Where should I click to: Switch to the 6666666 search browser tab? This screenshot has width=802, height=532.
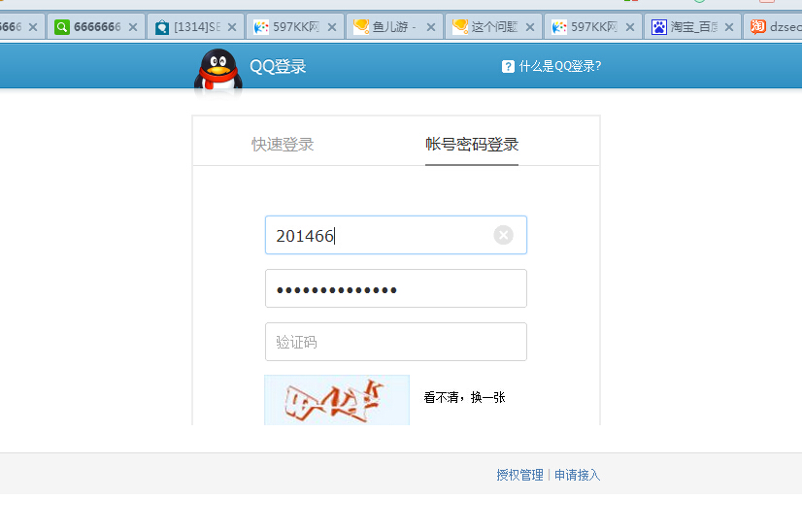96,26
